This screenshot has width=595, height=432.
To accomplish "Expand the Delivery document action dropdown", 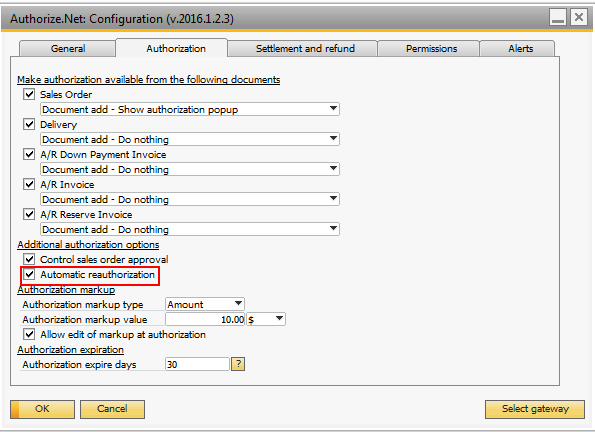I will [x=190, y=139].
